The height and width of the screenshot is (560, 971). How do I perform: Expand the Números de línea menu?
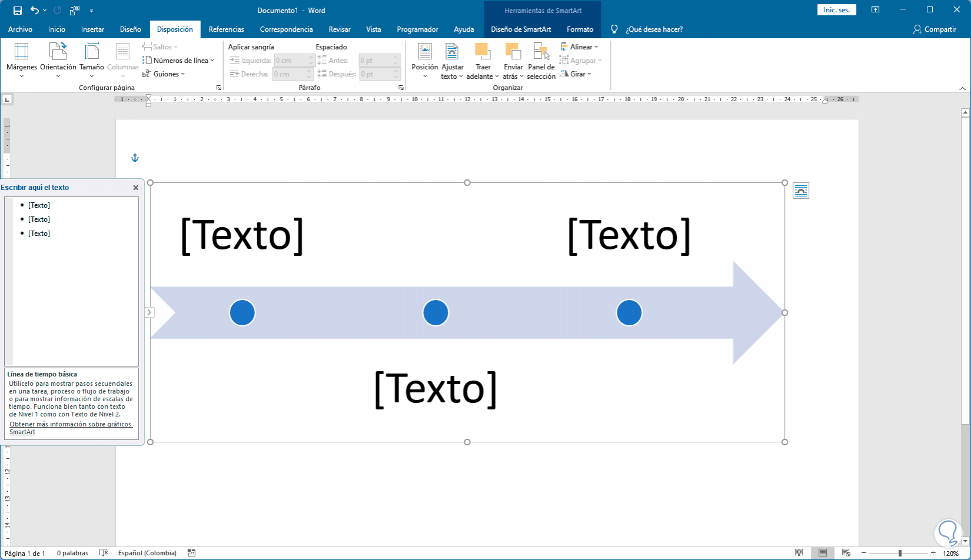pyautogui.click(x=178, y=60)
